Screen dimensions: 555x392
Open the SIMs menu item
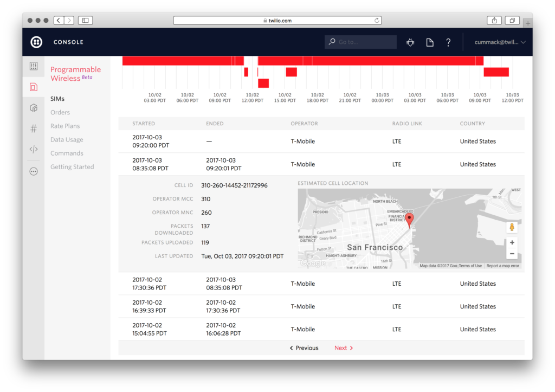57,99
